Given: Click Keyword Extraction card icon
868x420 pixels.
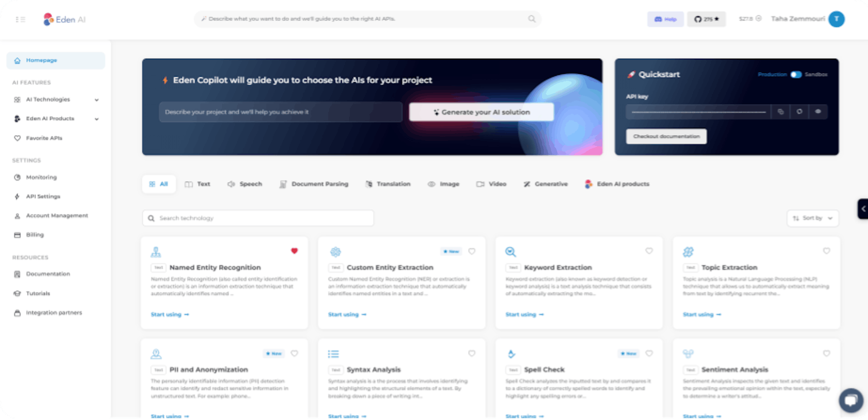Looking at the screenshot, I should tap(510, 252).
